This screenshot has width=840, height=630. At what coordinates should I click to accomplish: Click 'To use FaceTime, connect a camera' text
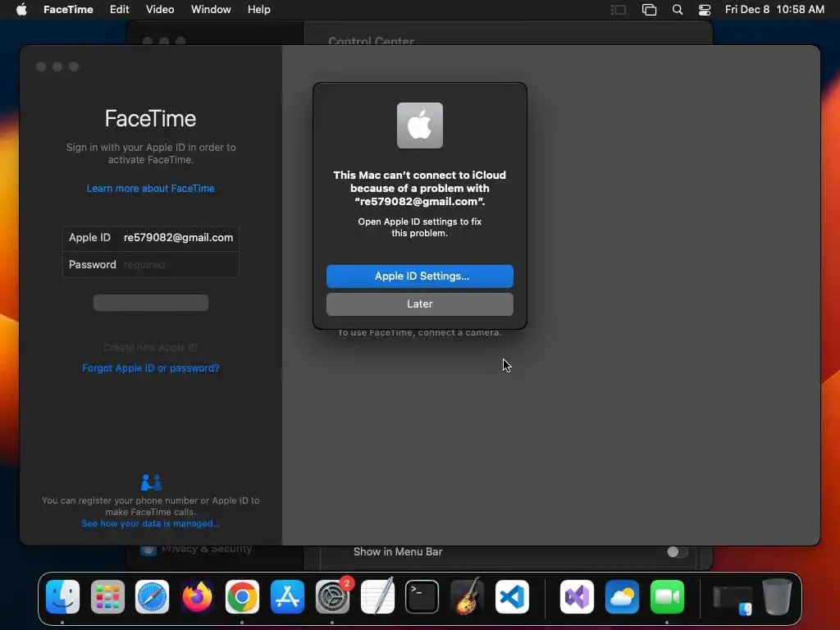point(419,332)
